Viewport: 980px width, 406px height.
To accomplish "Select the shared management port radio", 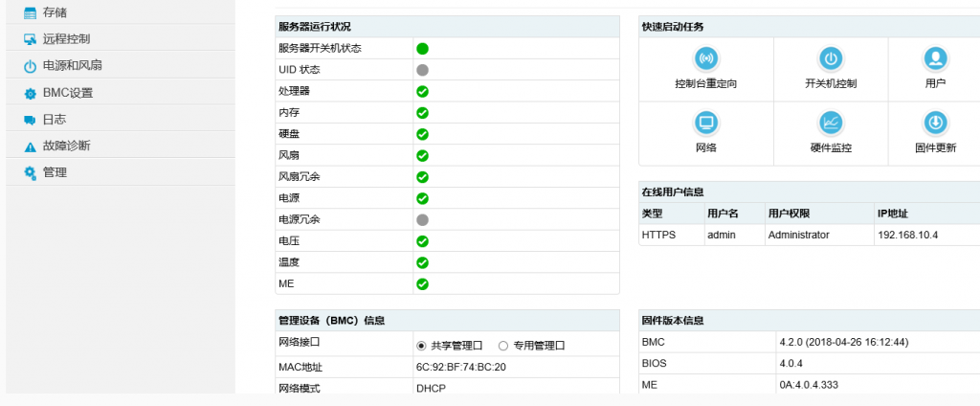I will click(x=421, y=346).
